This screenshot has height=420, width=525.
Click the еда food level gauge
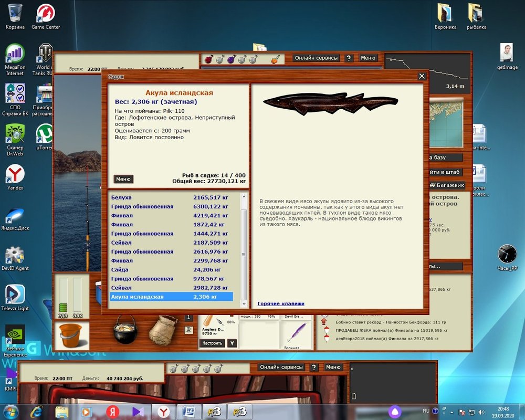(64, 297)
